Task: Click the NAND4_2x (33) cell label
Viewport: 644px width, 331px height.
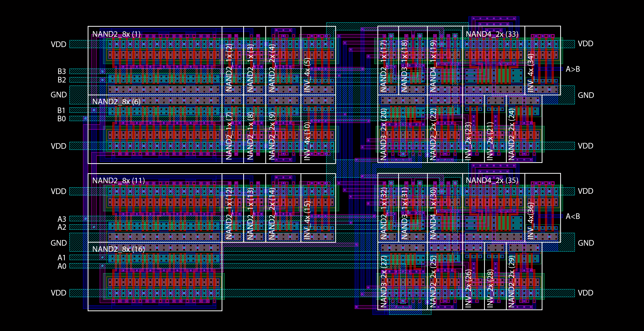Action: 492,34
